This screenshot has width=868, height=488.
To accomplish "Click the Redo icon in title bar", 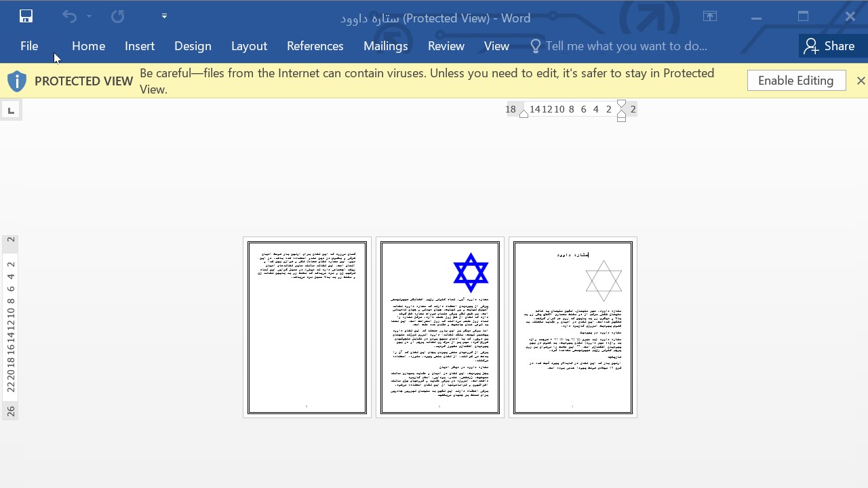I will pos(117,16).
